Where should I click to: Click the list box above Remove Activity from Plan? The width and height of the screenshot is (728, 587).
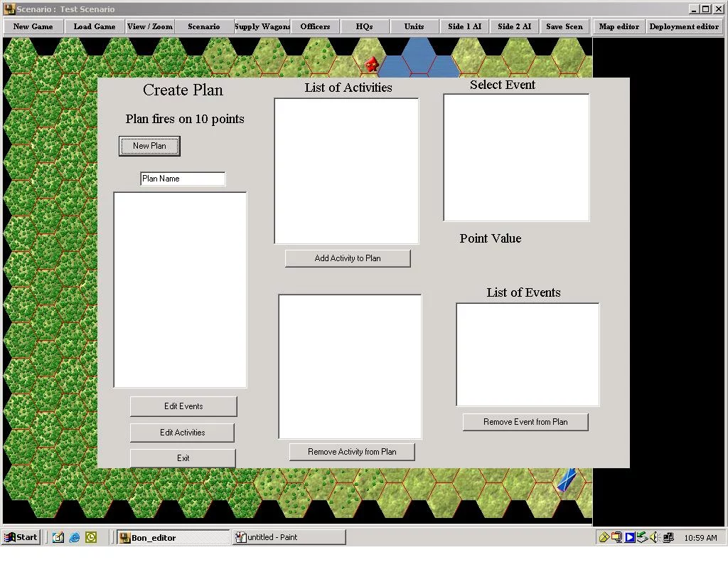[350, 366]
